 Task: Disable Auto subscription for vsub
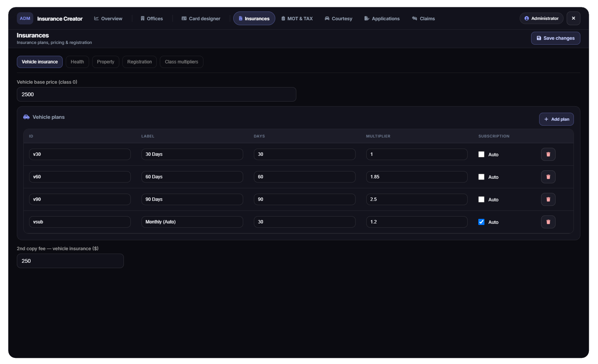(x=481, y=222)
